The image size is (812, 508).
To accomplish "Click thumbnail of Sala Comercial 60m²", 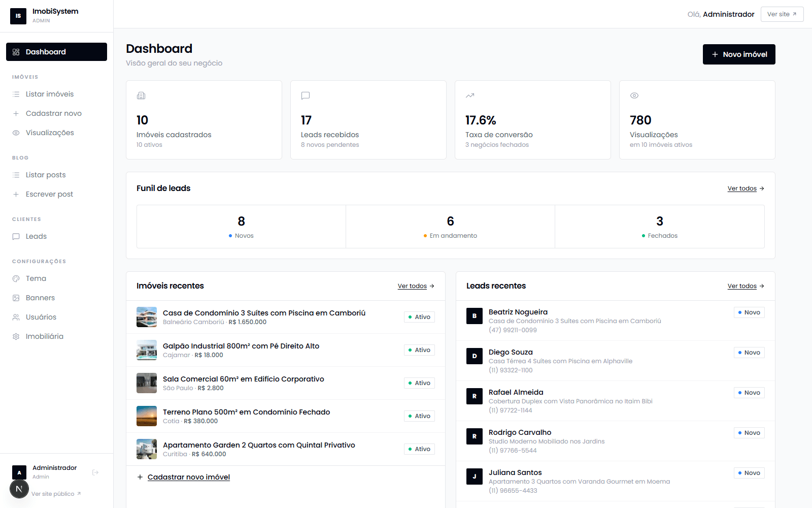I will pos(147,383).
